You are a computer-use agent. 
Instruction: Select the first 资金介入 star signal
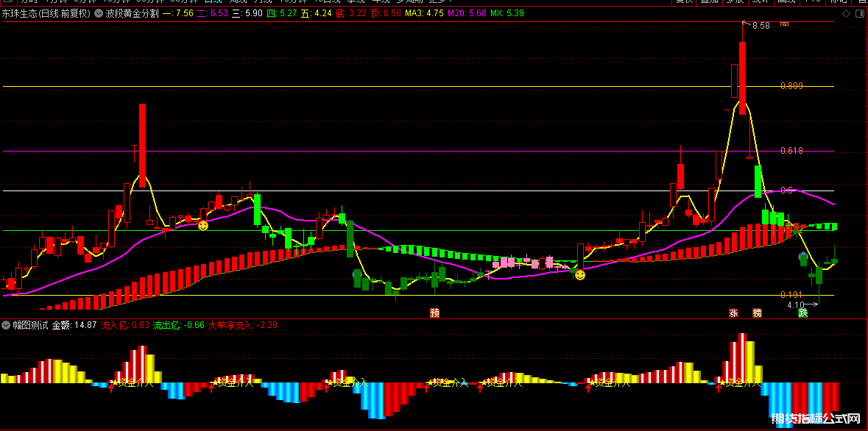(x=133, y=382)
